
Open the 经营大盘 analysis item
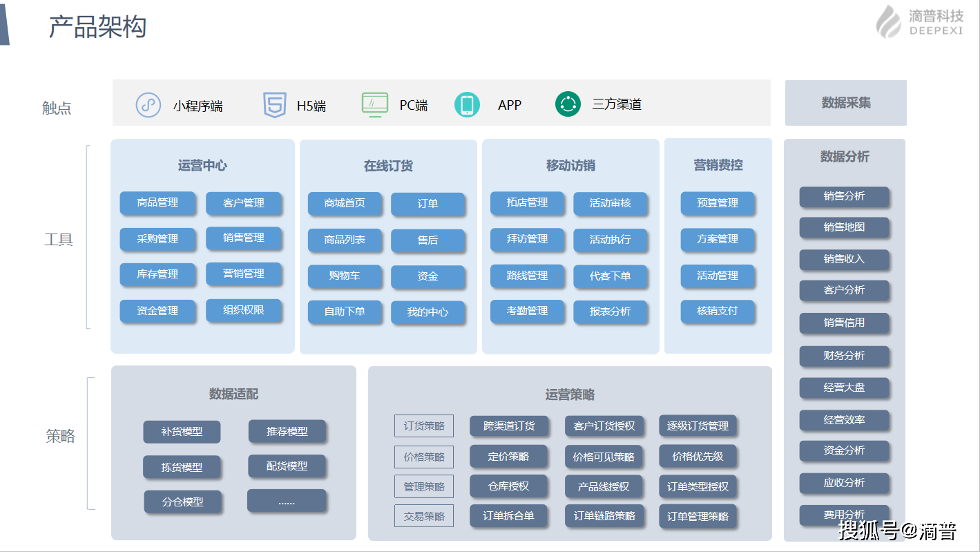(844, 388)
